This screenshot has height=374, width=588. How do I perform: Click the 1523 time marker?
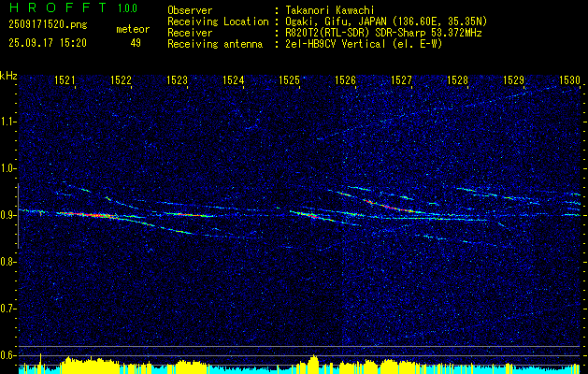click(177, 79)
